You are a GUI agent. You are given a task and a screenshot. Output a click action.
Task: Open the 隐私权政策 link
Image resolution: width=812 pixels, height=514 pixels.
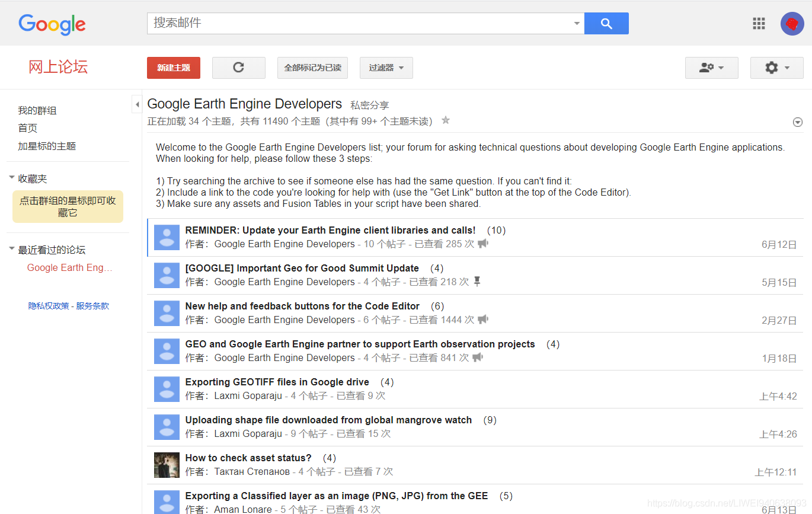(x=49, y=306)
